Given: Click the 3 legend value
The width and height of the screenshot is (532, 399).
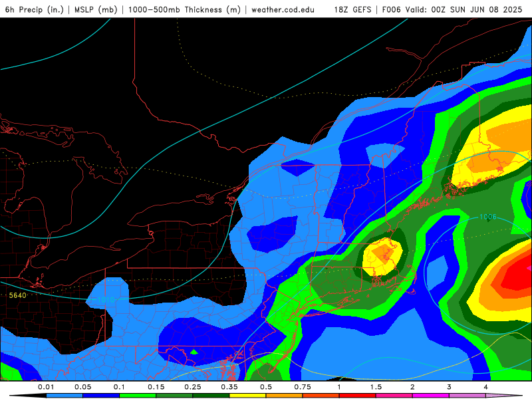Looking at the screenshot, I should coord(450,387).
